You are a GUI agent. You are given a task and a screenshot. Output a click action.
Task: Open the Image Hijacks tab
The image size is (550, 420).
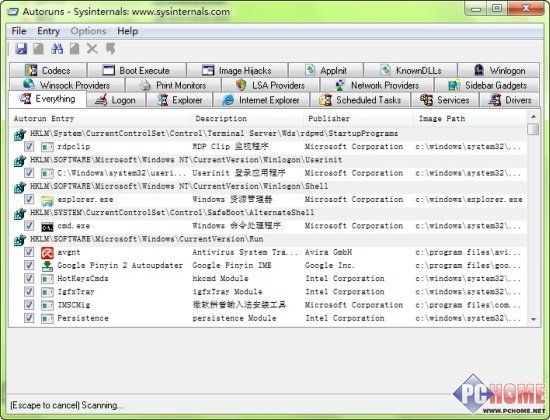click(237, 71)
